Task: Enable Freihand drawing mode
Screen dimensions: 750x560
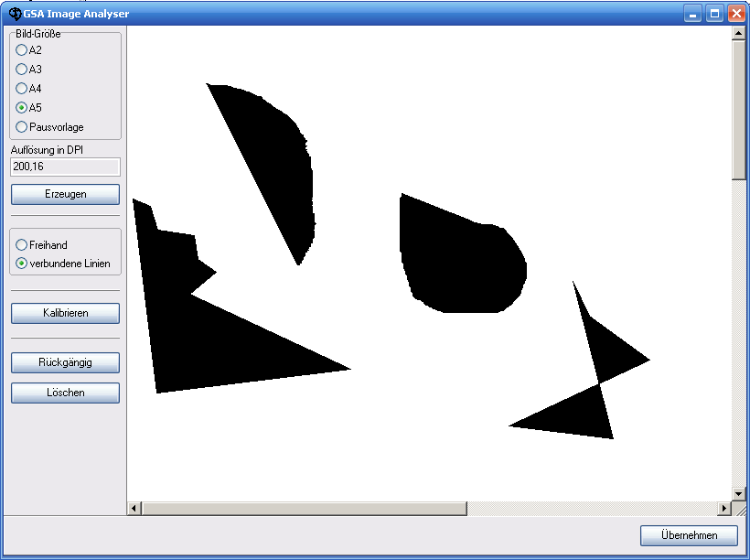Action: coord(22,245)
